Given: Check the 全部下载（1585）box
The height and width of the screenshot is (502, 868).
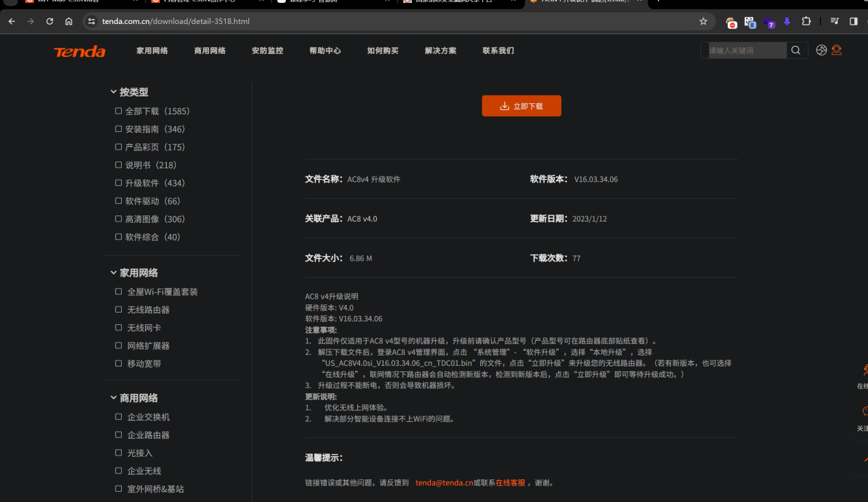Looking at the screenshot, I should [118, 111].
